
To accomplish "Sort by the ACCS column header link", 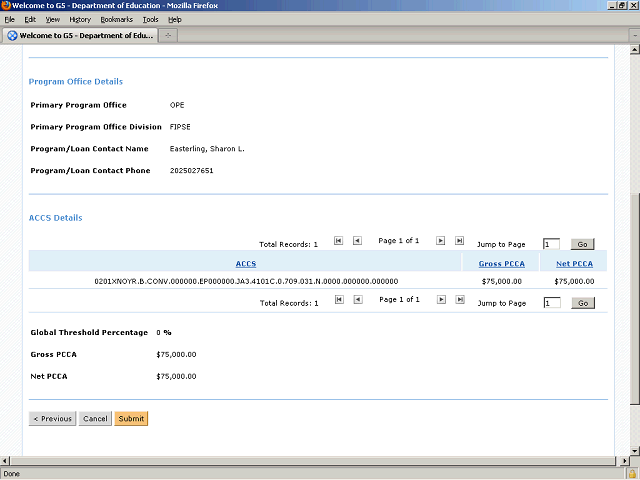I will pyautogui.click(x=246, y=264).
